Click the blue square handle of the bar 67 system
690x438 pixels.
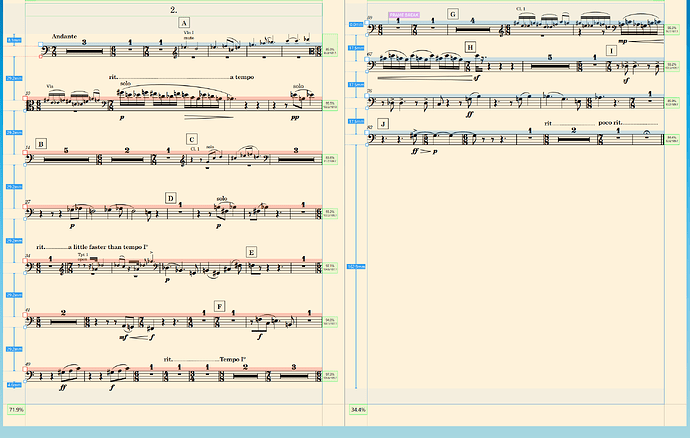[x=367, y=59]
